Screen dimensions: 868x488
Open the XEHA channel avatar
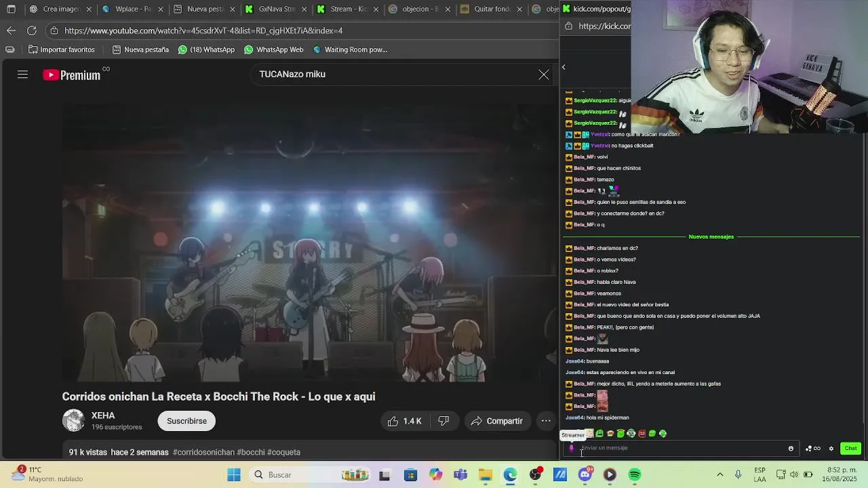pos(73,421)
